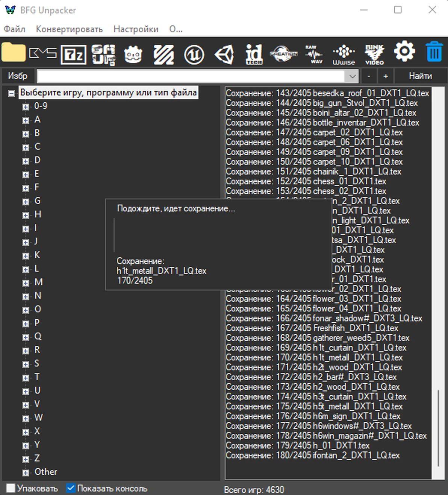Select tree item G

pos(37,201)
